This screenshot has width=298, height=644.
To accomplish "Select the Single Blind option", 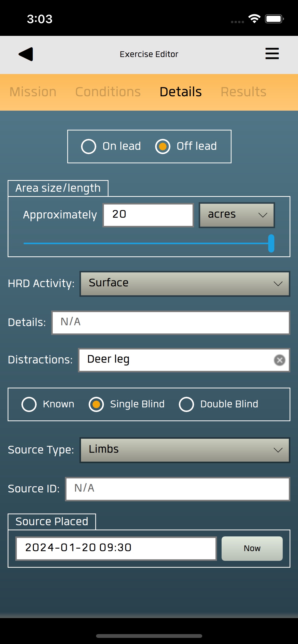I will coord(96,404).
